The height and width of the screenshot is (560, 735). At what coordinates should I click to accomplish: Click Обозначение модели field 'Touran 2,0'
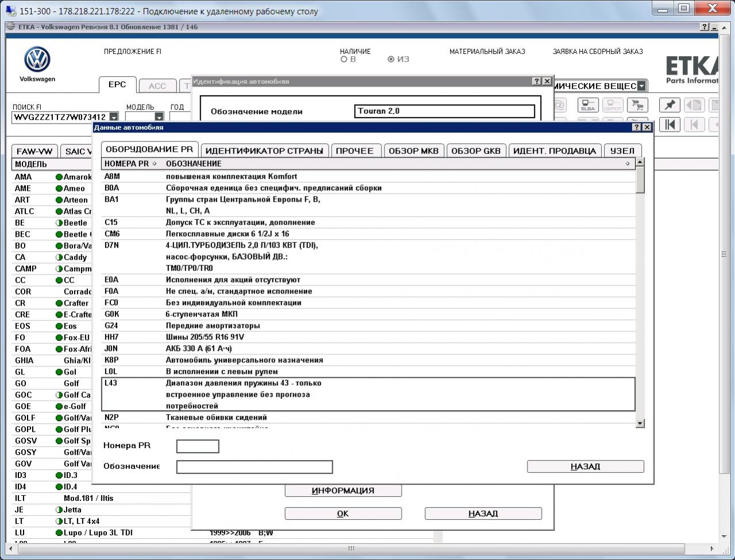pyautogui.click(x=445, y=111)
